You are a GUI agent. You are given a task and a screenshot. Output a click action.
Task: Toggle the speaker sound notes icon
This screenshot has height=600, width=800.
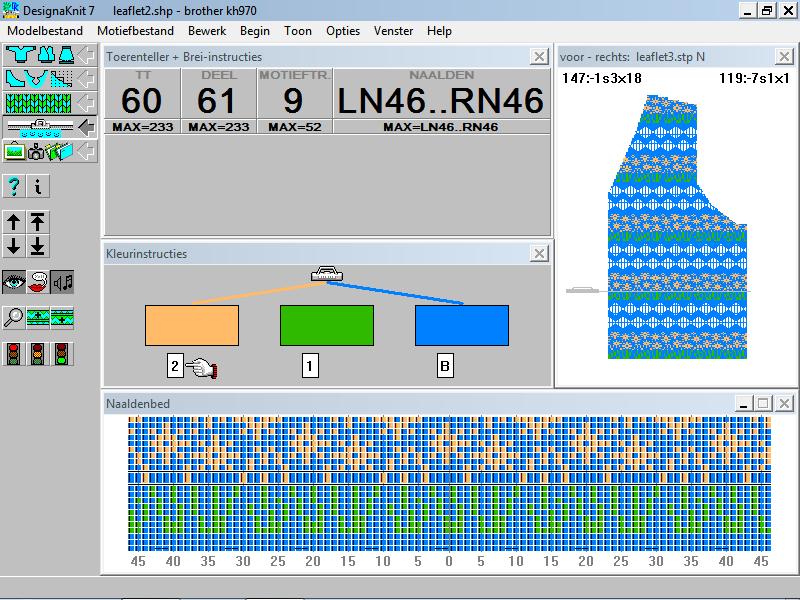[62, 282]
